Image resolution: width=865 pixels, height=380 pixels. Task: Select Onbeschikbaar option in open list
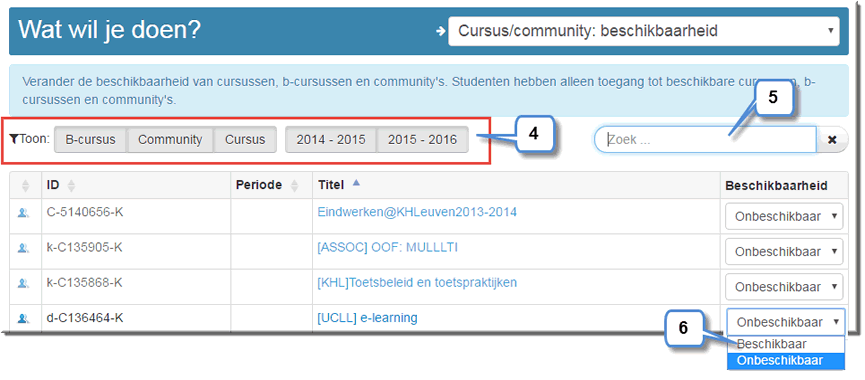(786, 361)
